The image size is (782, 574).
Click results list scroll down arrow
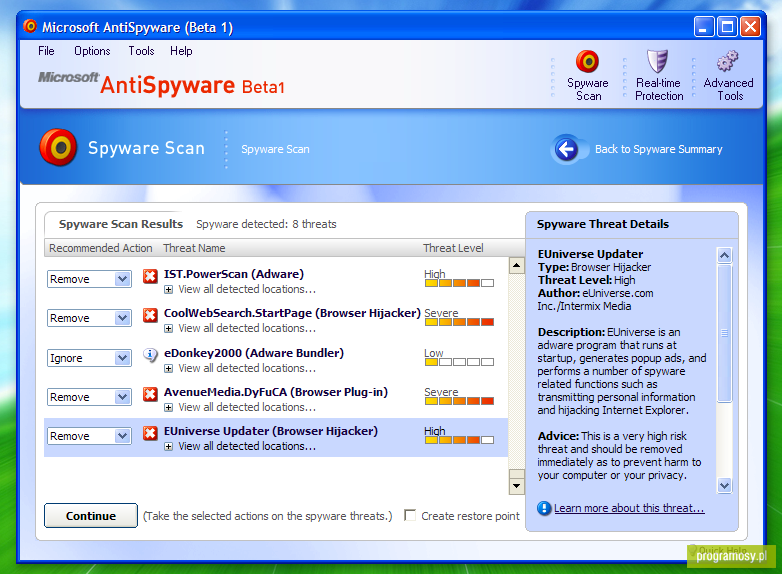(516, 486)
